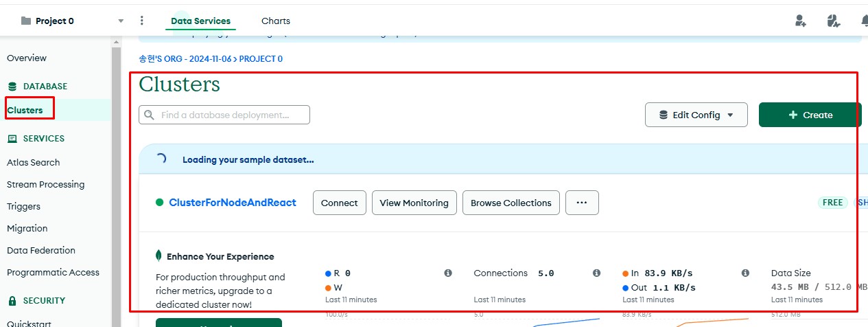This screenshot has height=327, width=868.
Task: Switch to the Data Services tab
Action: pyautogui.click(x=200, y=21)
